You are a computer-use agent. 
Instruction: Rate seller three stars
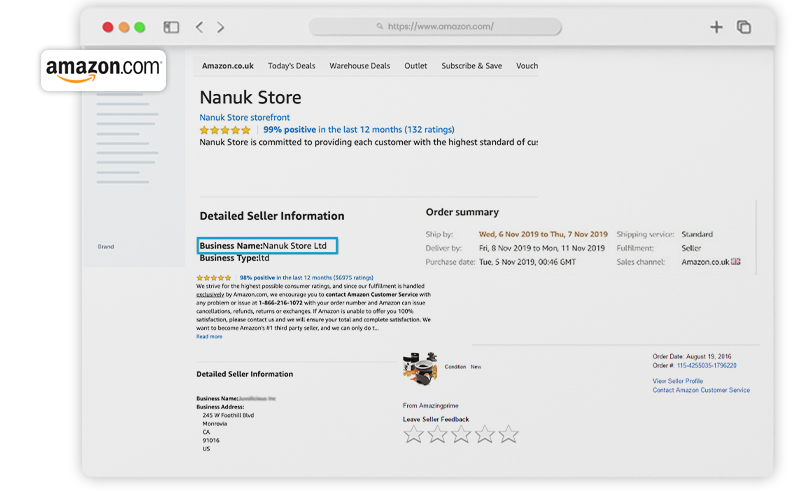click(461, 435)
